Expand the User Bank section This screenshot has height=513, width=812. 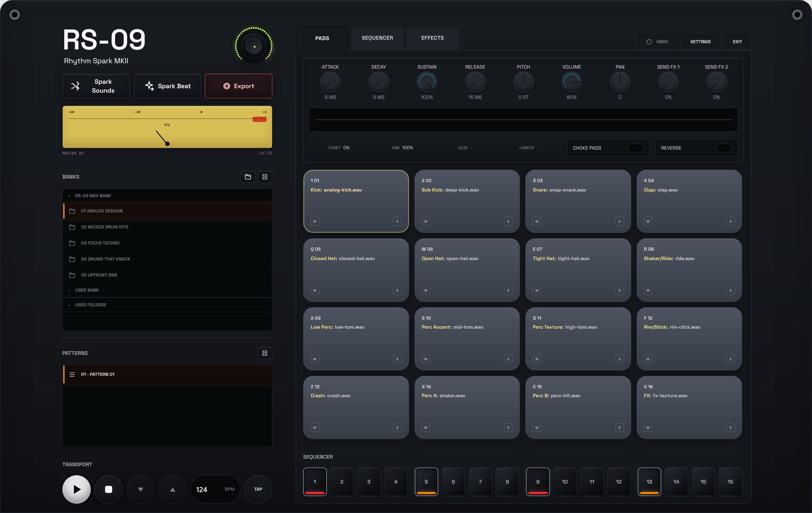tap(167, 290)
